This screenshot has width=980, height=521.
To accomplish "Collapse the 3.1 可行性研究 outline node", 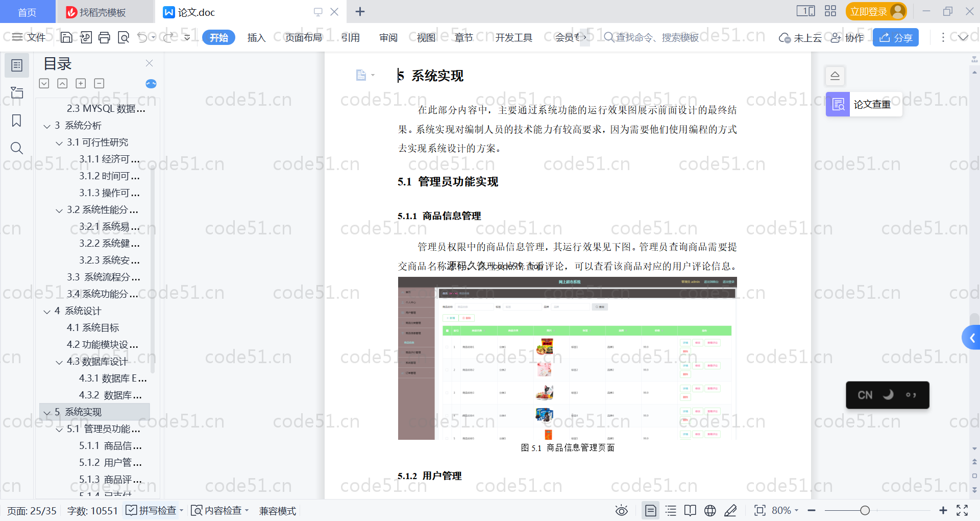I will point(59,143).
